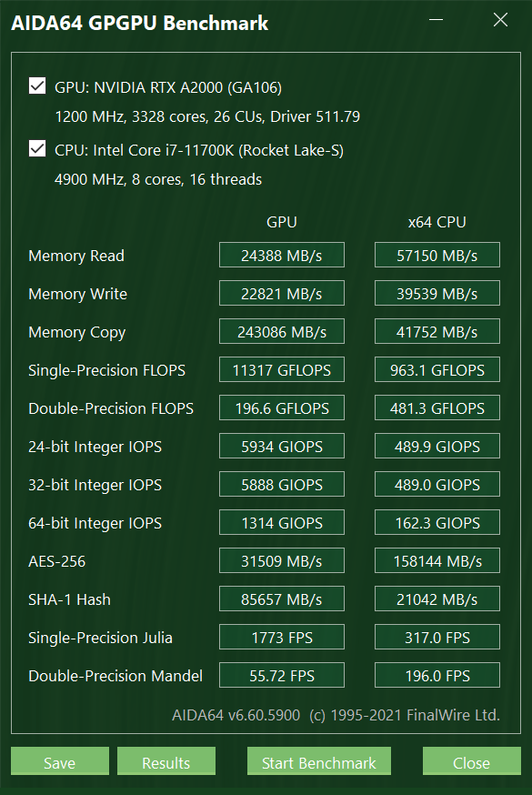Click the GPU Single-Precision Julia FPS value
Image resolution: width=532 pixels, height=795 pixels.
pos(281,637)
